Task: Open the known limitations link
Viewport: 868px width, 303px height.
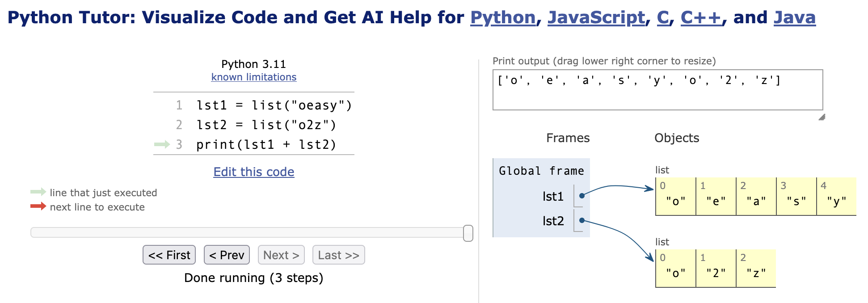Action: (253, 77)
